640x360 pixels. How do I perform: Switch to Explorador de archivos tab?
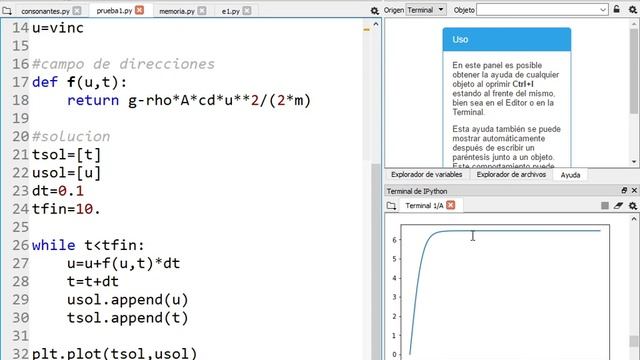(511, 175)
